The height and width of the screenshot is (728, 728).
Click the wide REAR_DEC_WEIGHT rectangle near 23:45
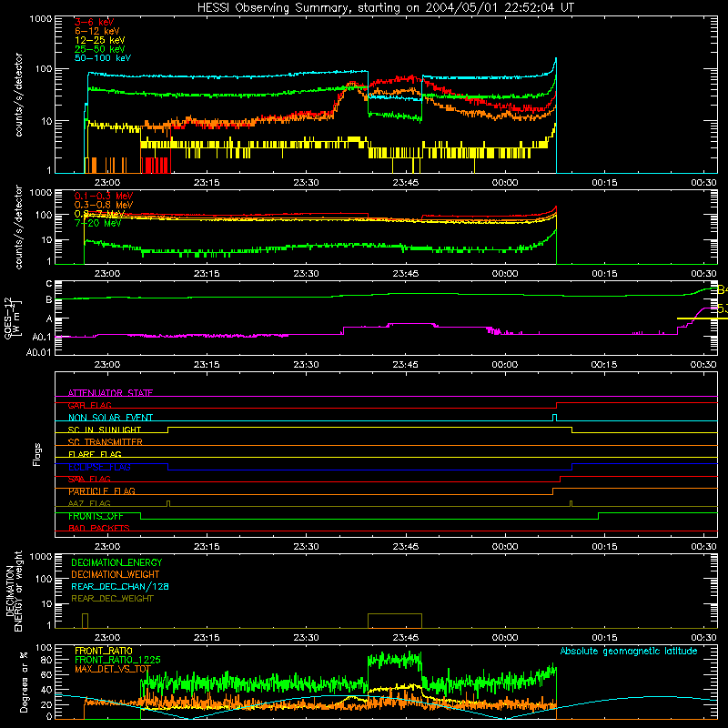pos(395,621)
